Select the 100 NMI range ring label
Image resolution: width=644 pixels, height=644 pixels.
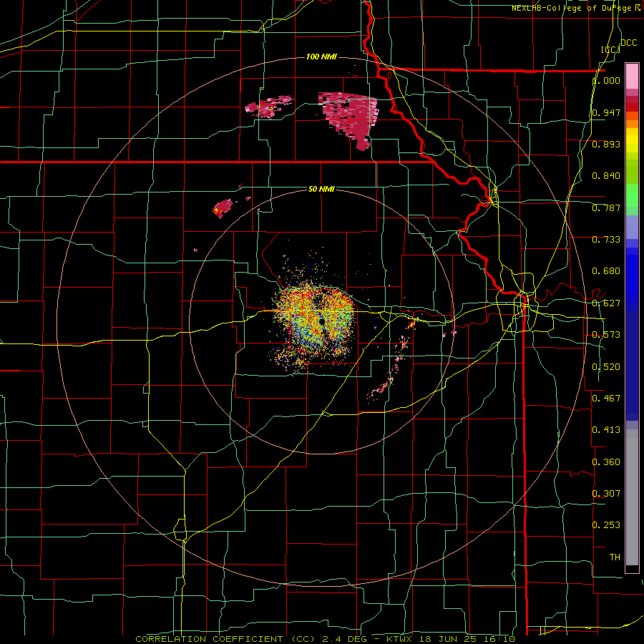(x=321, y=57)
